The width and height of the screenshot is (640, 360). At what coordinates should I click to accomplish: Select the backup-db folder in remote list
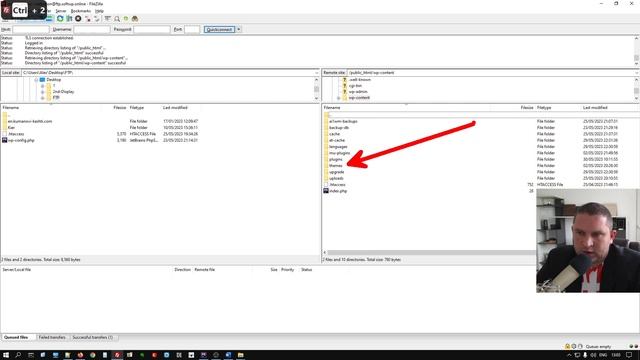(x=339, y=128)
